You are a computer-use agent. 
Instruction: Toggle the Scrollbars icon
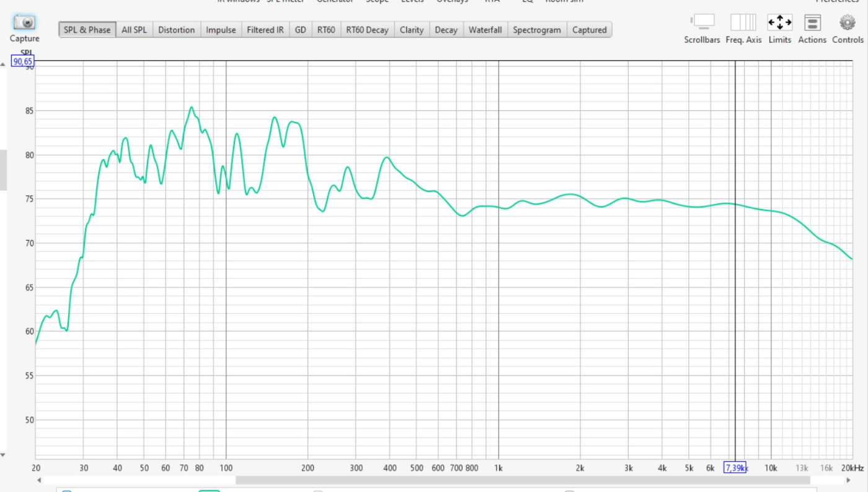pos(702,23)
